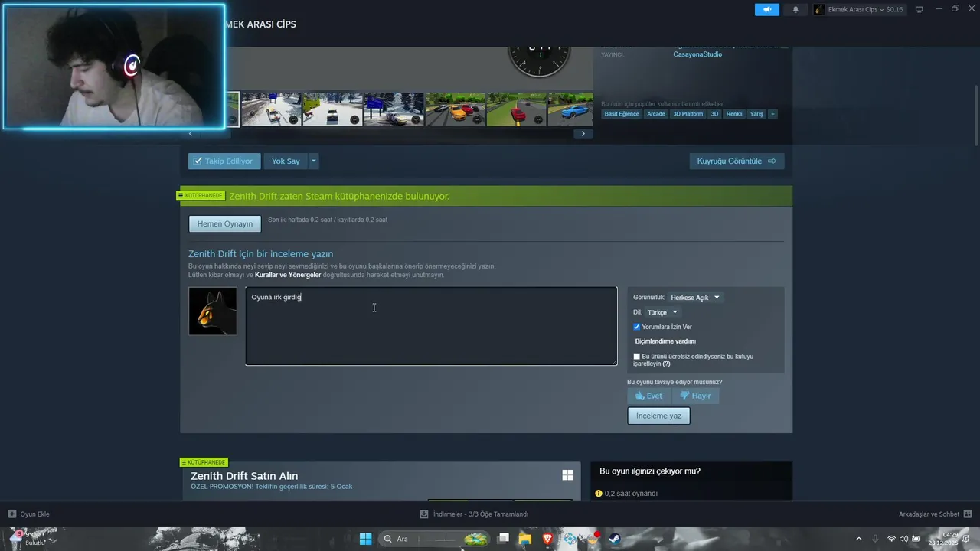Toggle the Takip Ediliyor follow button
The height and width of the screenshot is (551, 980).
(224, 161)
